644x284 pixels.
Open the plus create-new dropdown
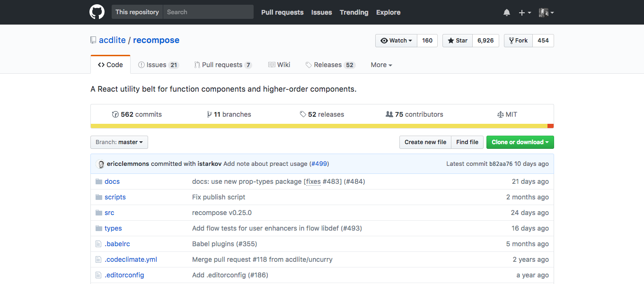pyautogui.click(x=525, y=13)
